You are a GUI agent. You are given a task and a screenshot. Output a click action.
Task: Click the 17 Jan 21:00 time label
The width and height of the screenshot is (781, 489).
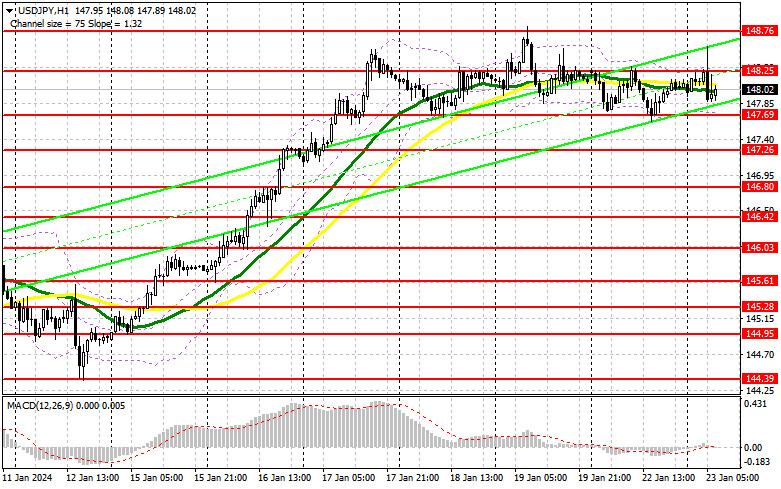pyautogui.click(x=412, y=478)
